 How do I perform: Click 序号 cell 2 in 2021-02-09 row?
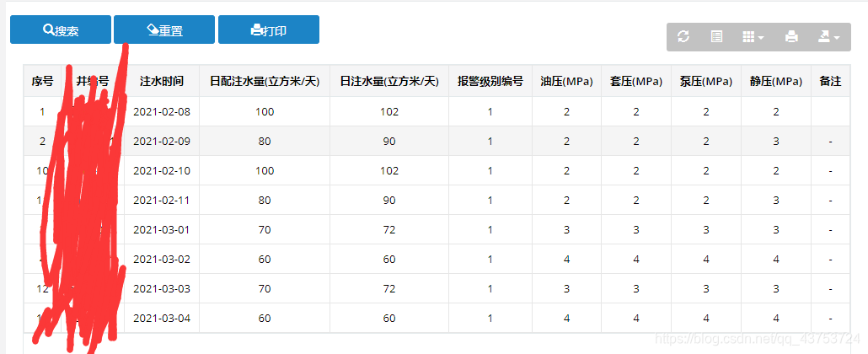point(42,142)
